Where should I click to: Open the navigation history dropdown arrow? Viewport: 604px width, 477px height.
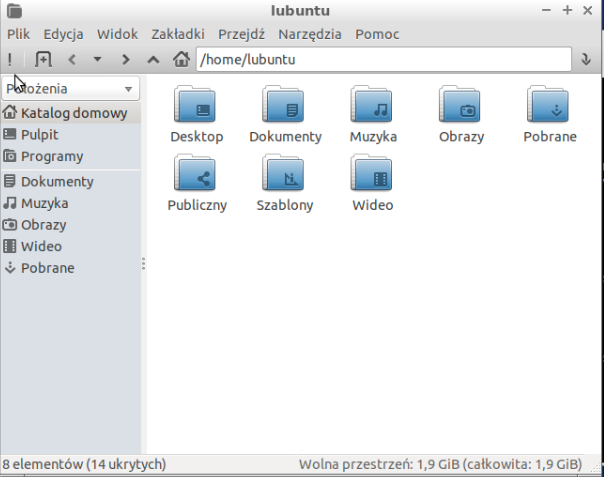tap(97, 59)
